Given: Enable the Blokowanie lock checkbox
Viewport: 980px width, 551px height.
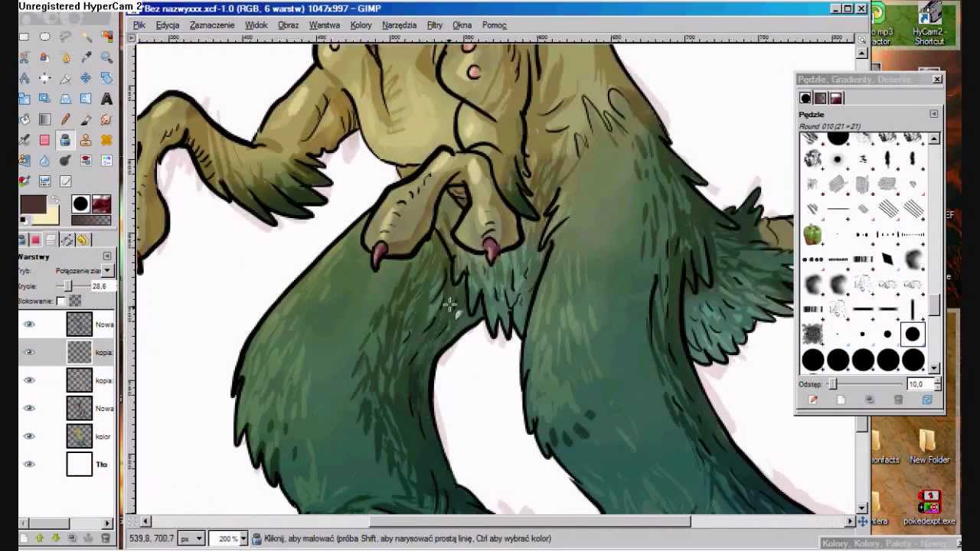Looking at the screenshot, I should point(61,301).
